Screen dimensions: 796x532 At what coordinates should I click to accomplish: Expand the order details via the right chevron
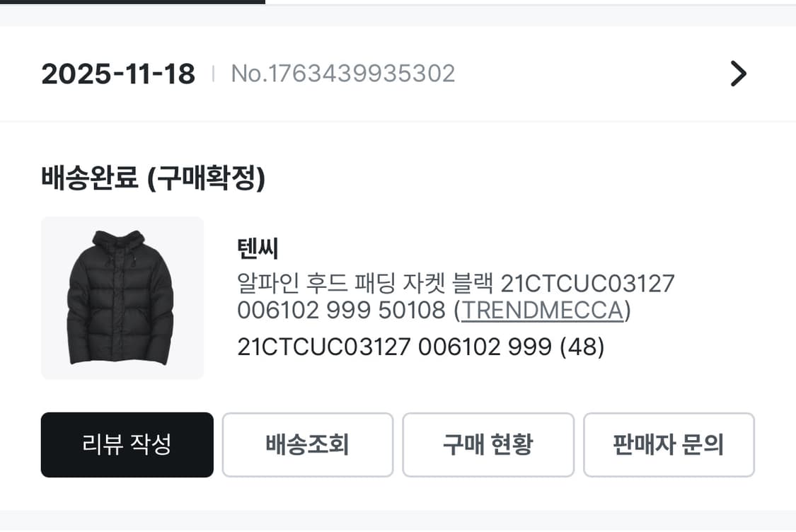[738, 74]
